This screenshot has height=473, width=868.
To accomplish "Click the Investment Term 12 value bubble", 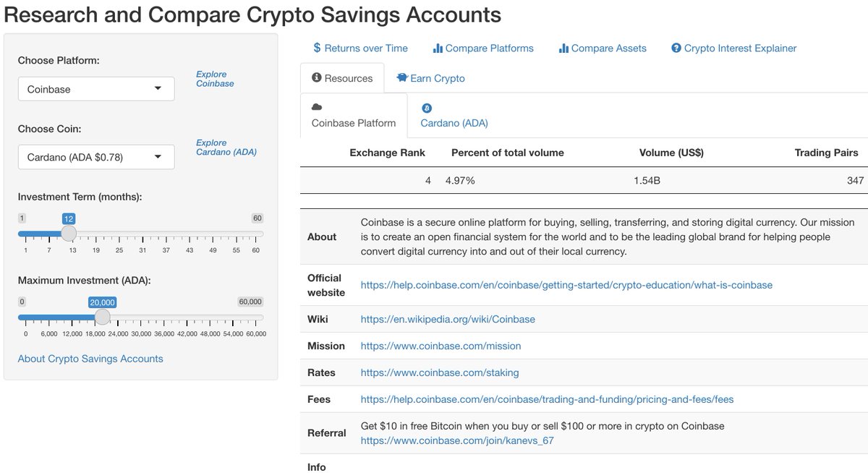I will (69, 218).
